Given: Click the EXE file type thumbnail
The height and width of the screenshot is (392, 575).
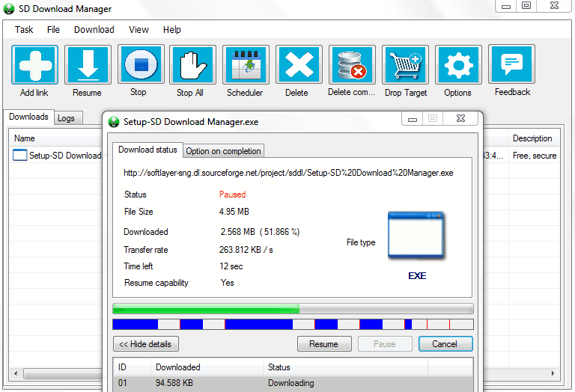Looking at the screenshot, I should pos(416,235).
